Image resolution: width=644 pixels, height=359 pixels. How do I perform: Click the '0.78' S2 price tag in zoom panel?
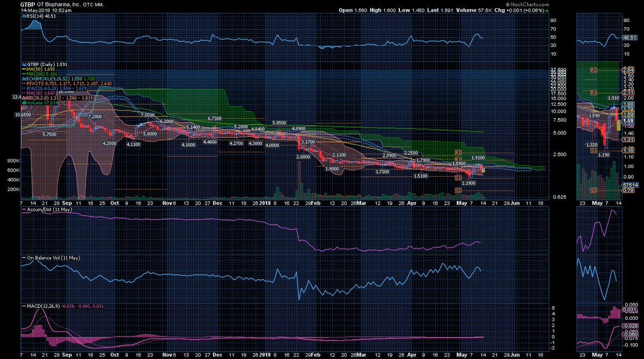point(627,191)
